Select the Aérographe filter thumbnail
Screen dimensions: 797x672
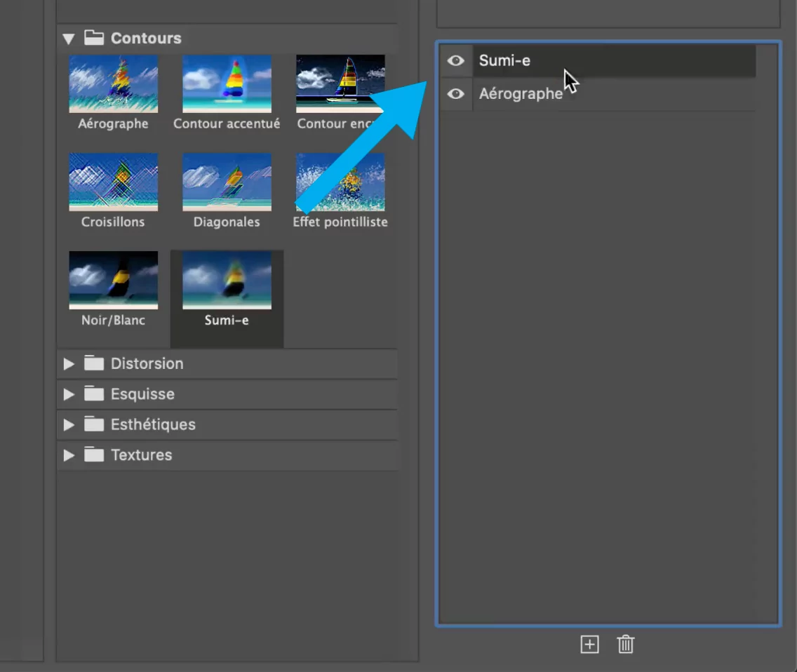point(114,84)
